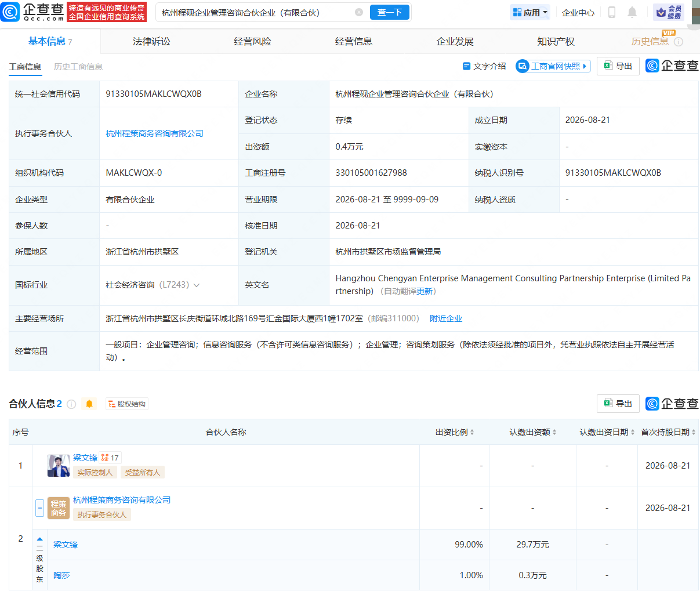Click the 查一下 search button

point(390,12)
